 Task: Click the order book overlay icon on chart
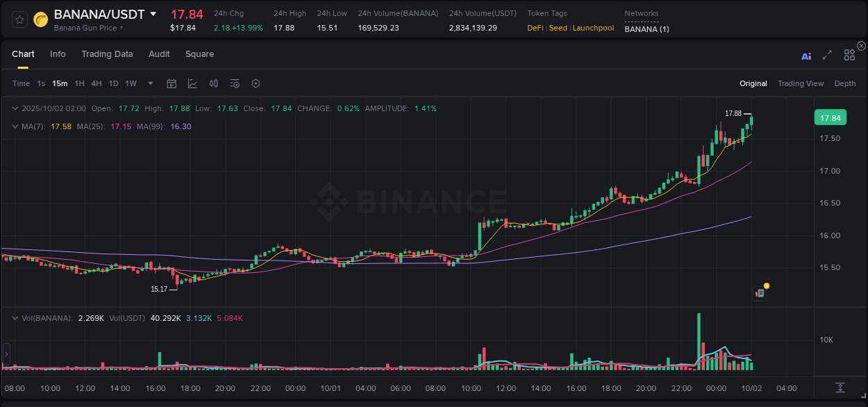tap(759, 292)
